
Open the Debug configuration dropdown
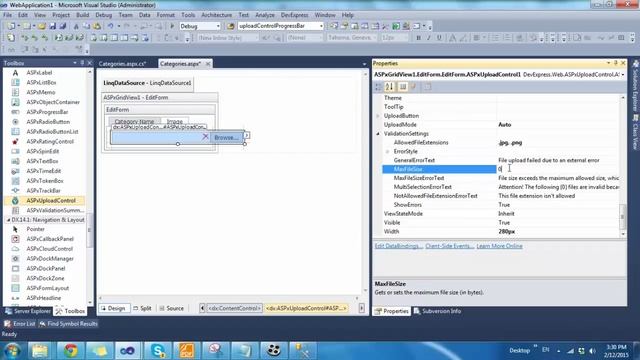(218, 26)
